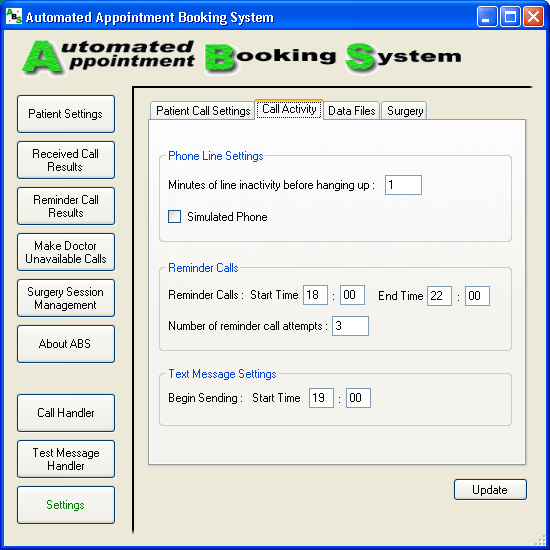Click the reminder calls end hour field
Viewport: 550px width, 550px height.
(439, 296)
